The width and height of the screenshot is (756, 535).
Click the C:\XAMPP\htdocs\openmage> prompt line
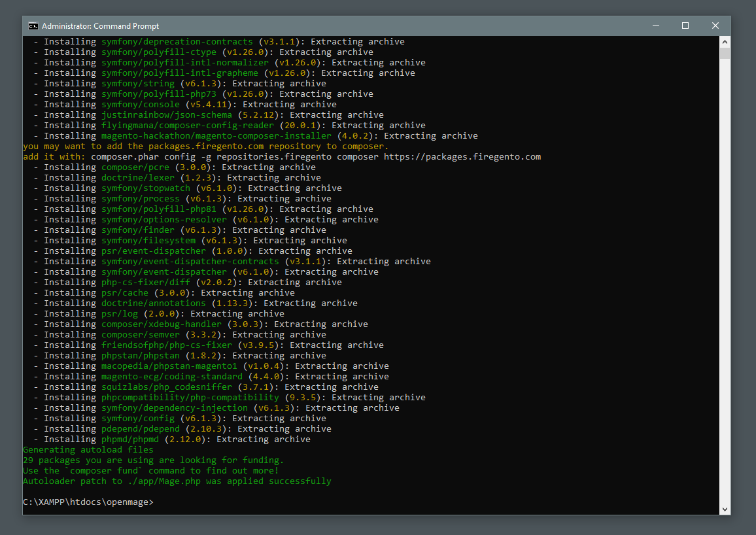click(x=88, y=502)
